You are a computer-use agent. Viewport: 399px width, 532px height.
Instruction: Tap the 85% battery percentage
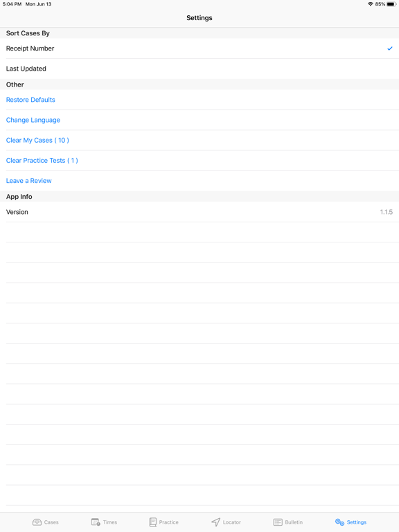380,4
